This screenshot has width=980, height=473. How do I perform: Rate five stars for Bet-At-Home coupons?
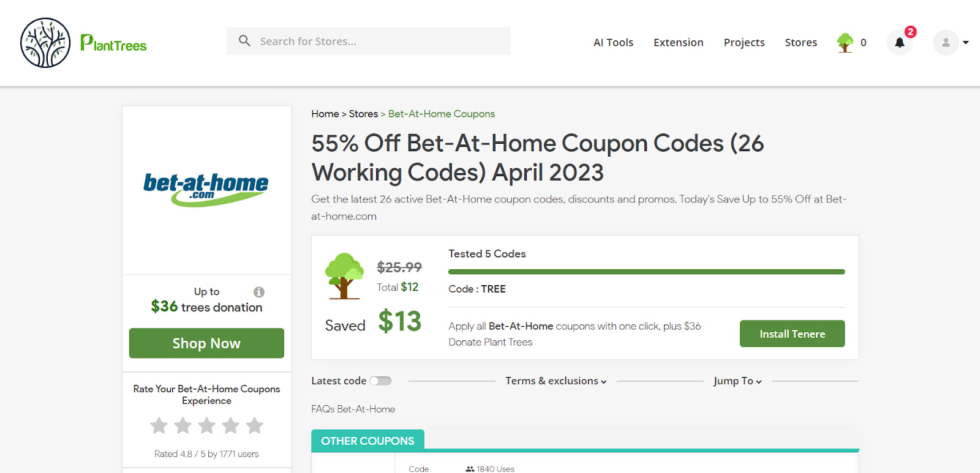pos(255,425)
